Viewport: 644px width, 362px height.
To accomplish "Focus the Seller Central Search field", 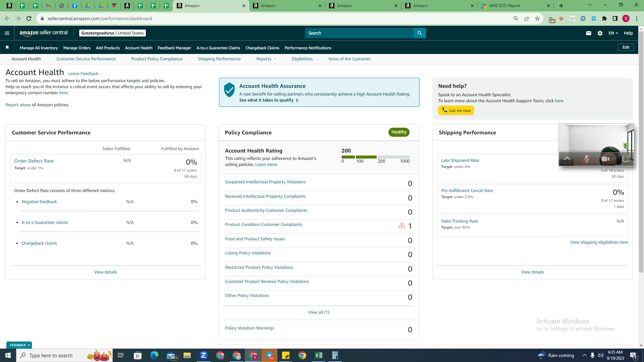I will pos(360,33).
